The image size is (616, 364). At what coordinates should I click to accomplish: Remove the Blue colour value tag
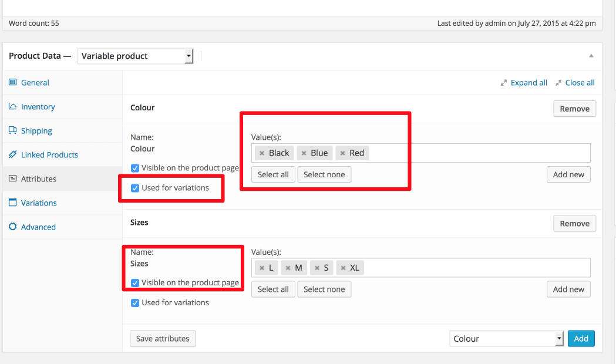coord(304,153)
